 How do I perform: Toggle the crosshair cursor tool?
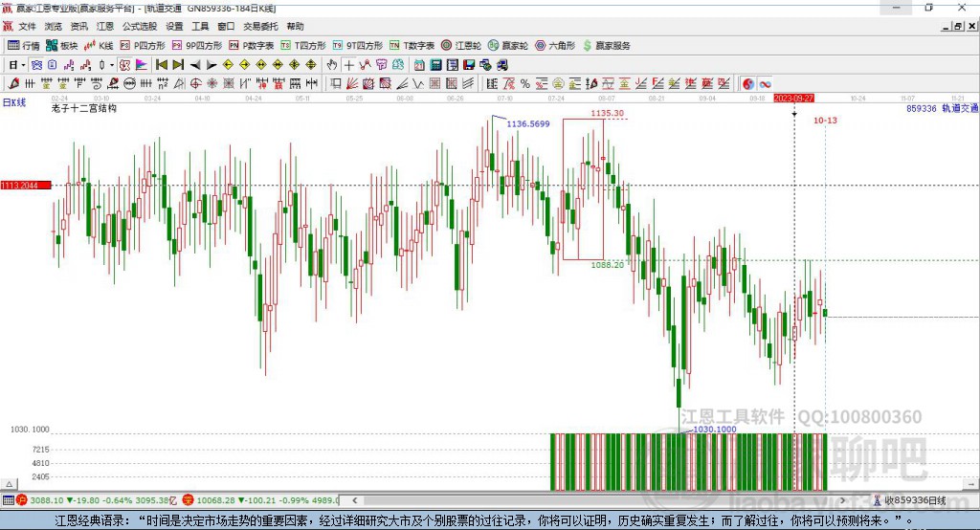[x=349, y=64]
